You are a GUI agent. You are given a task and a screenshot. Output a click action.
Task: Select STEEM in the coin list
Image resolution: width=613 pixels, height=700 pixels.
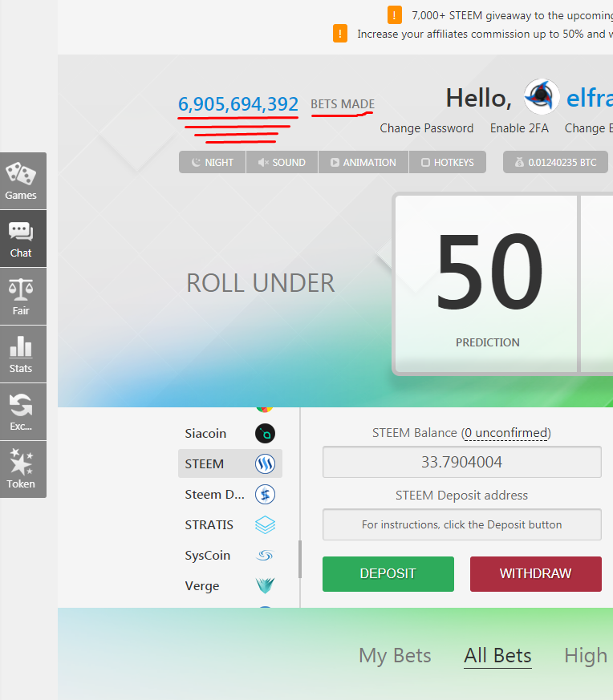[230, 463]
